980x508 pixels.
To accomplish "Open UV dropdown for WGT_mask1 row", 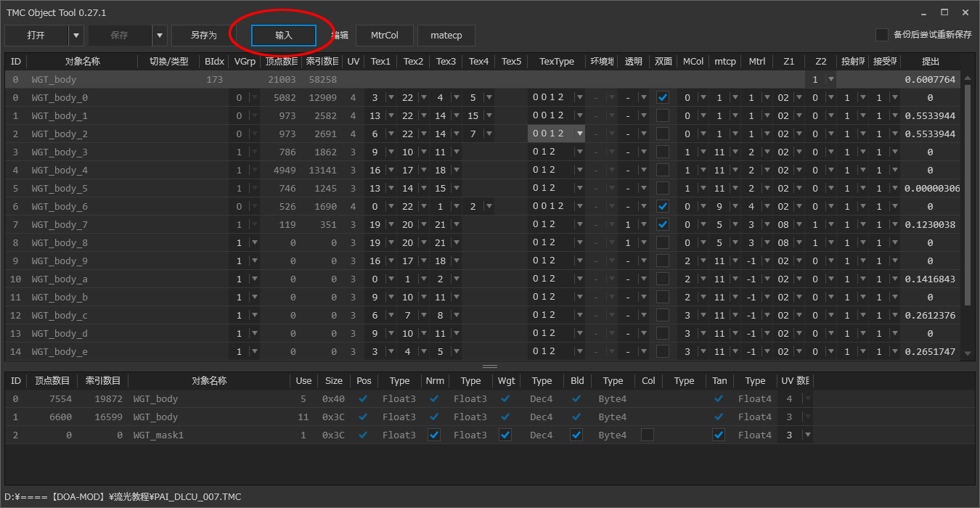I will 807,435.
